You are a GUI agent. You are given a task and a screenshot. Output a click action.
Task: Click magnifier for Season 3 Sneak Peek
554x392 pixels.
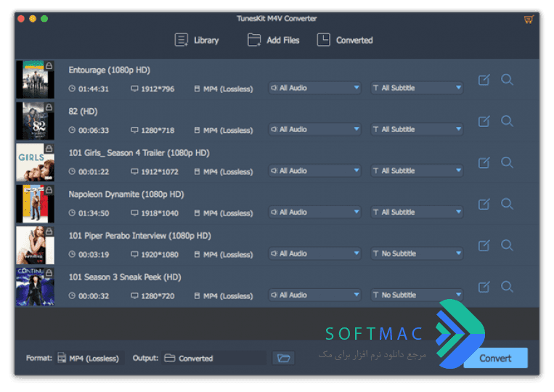pos(507,287)
